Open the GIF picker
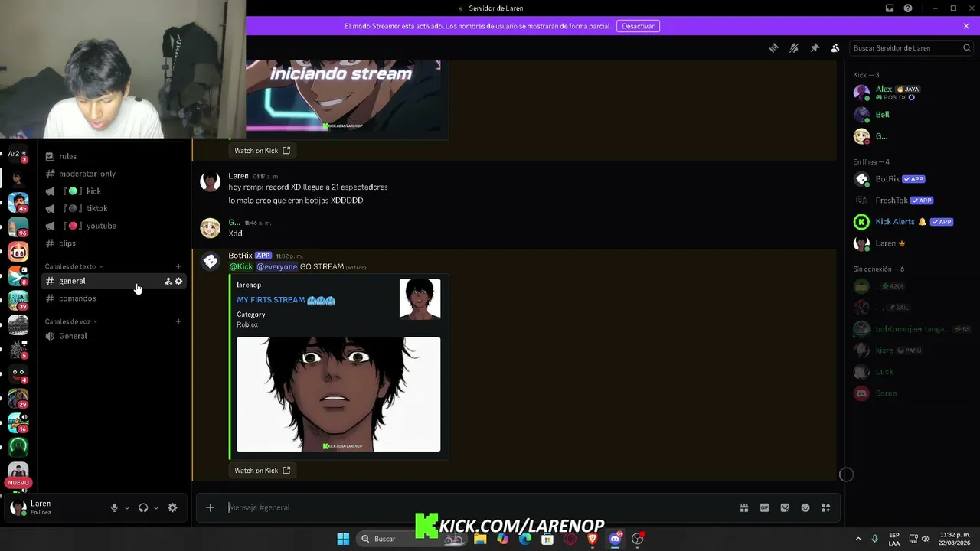 (x=764, y=507)
